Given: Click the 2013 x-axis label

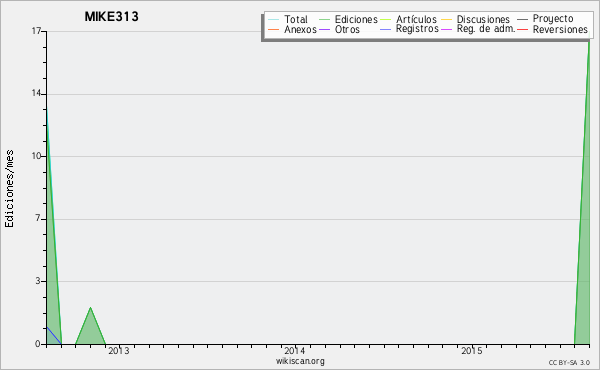Looking at the screenshot, I should [x=119, y=351].
